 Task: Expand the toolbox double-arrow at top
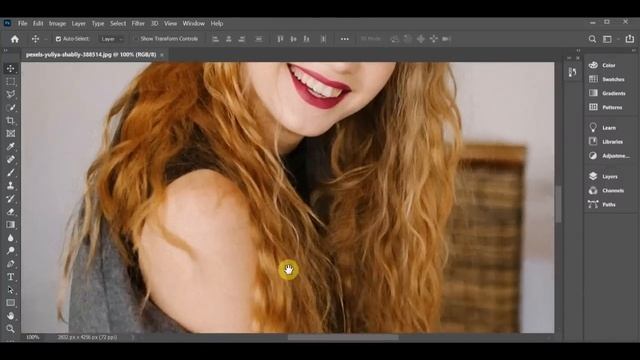(6, 51)
